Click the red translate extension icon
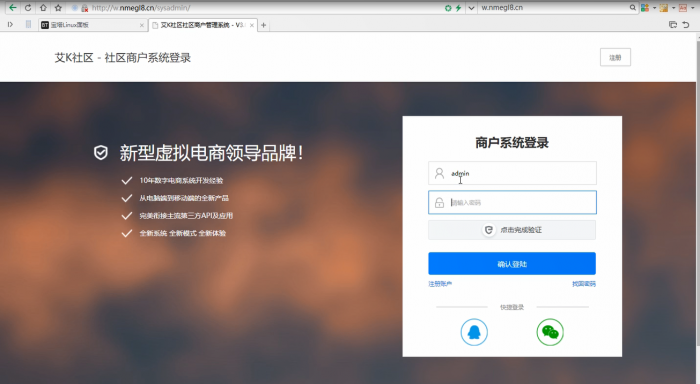The height and width of the screenshot is (384, 700). coord(683,8)
